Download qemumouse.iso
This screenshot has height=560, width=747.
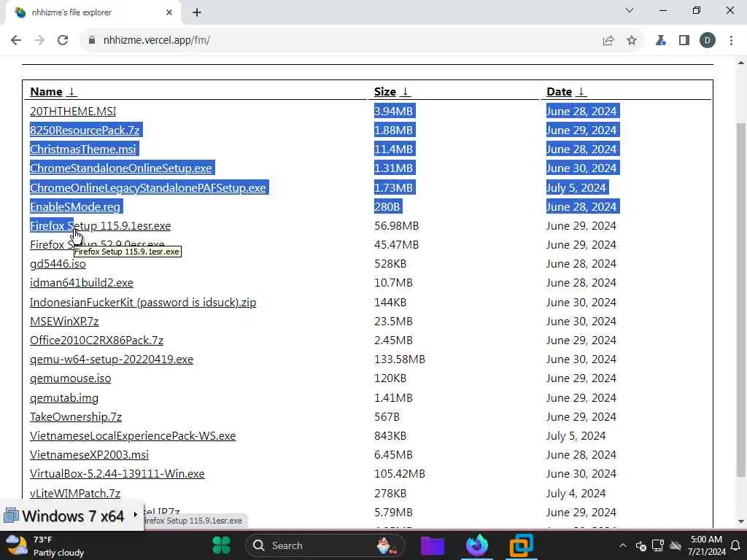click(71, 378)
